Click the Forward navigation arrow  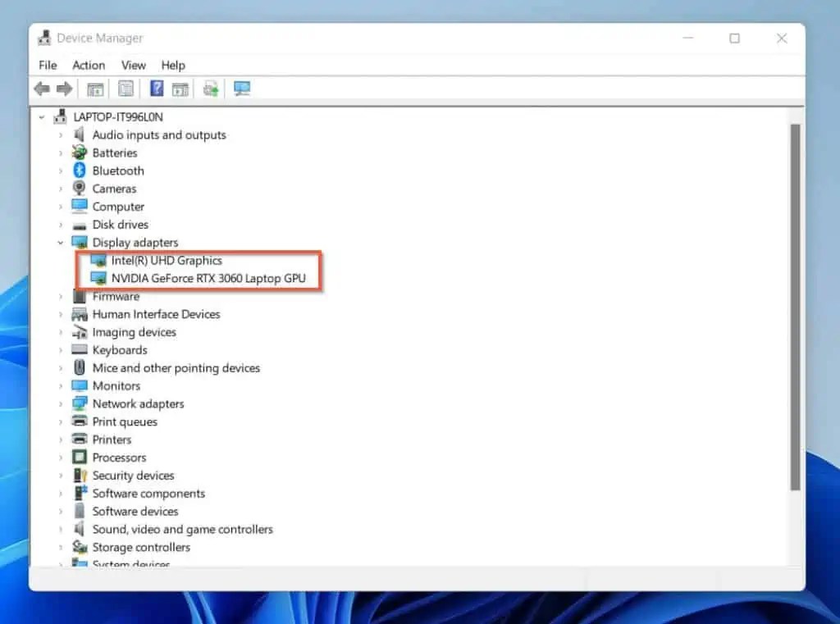pos(63,88)
